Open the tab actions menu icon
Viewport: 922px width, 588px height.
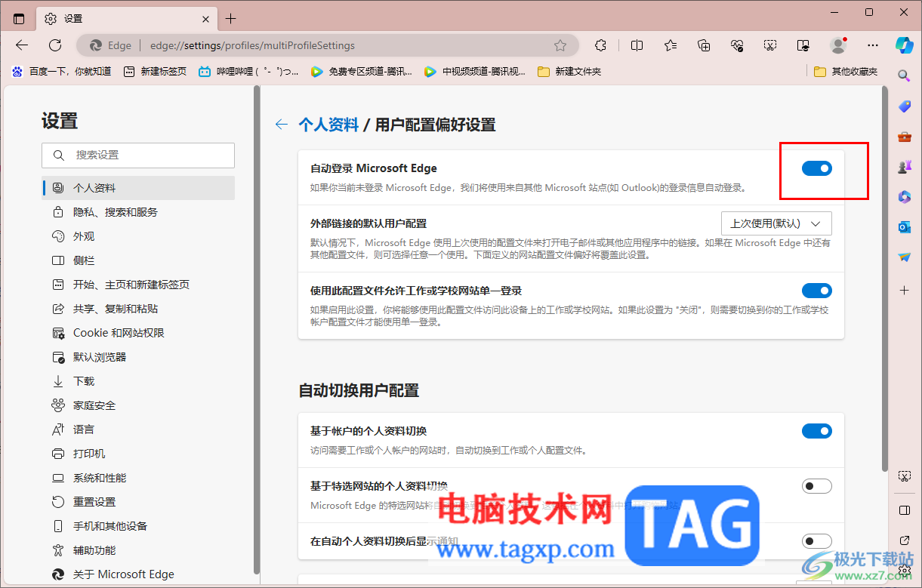(x=19, y=18)
